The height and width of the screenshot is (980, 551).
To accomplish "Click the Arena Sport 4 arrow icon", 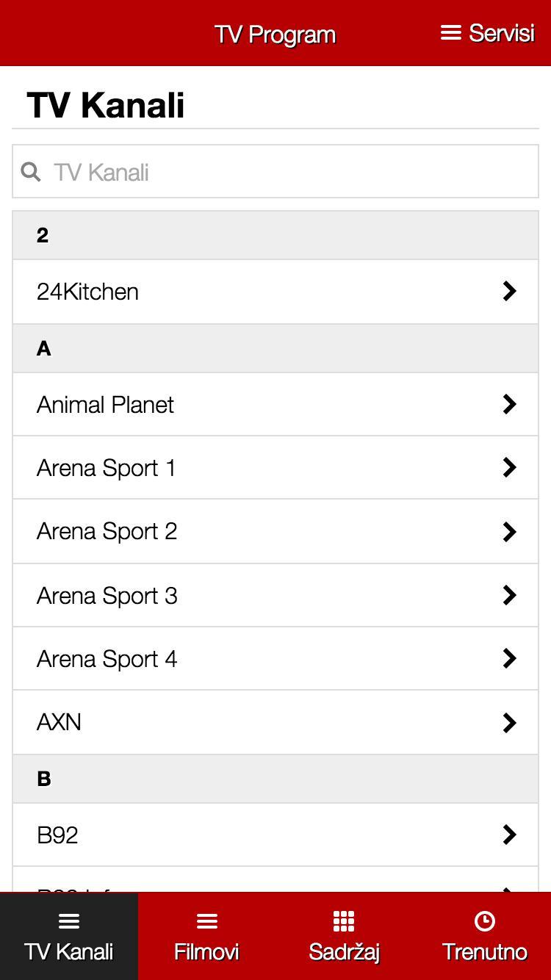I will click(509, 659).
